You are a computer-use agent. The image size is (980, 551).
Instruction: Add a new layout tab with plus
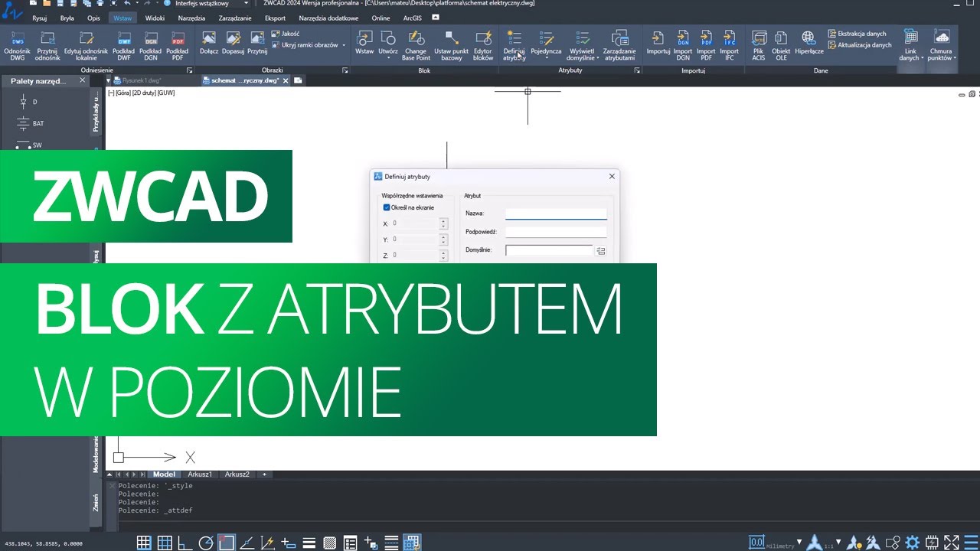coord(265,474)
